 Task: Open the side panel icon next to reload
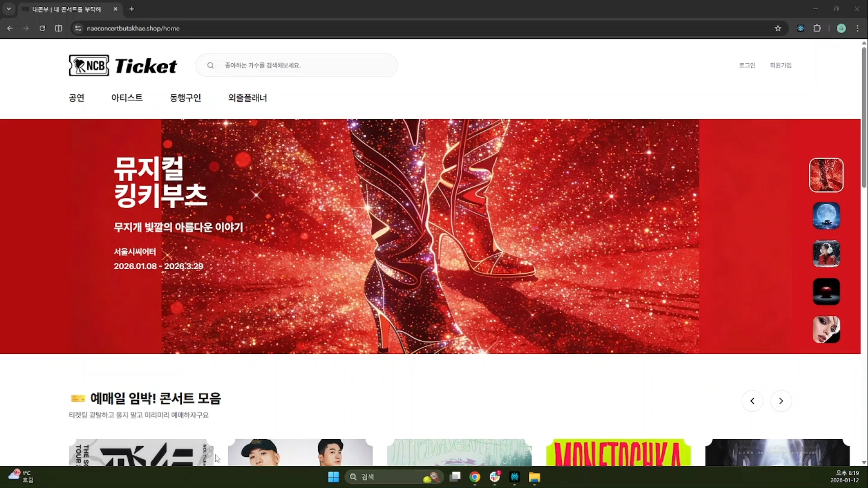58,28
